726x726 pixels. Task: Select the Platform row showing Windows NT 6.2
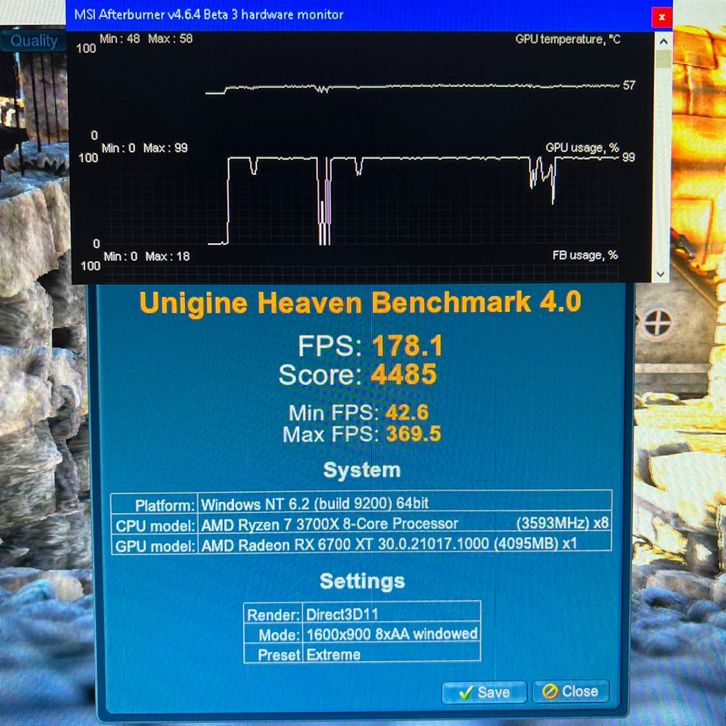pyautogui.click(x=360, y=503)
